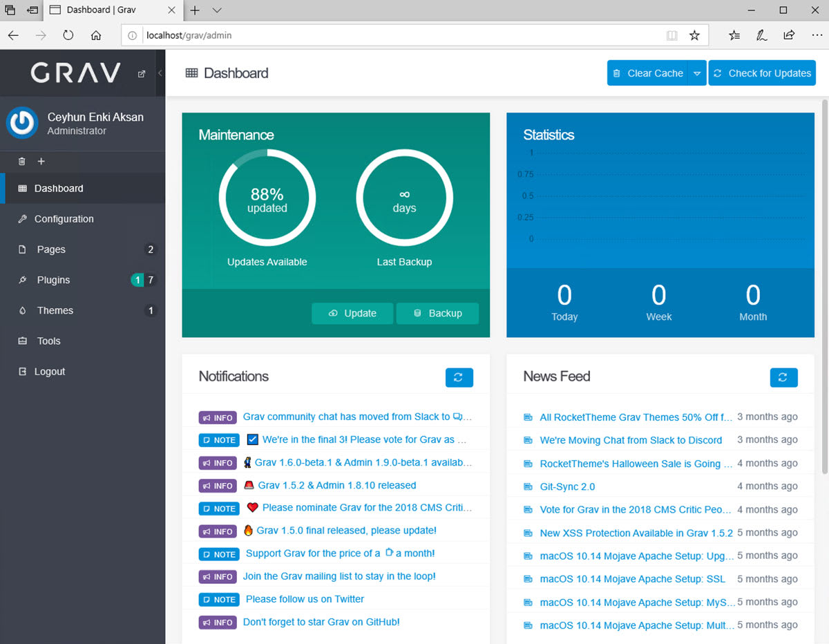The width and height of the screenshot is (829, 644).
Task: Open the Grav site external link icon
Action: pyautogui.click(x=142, y=73)
